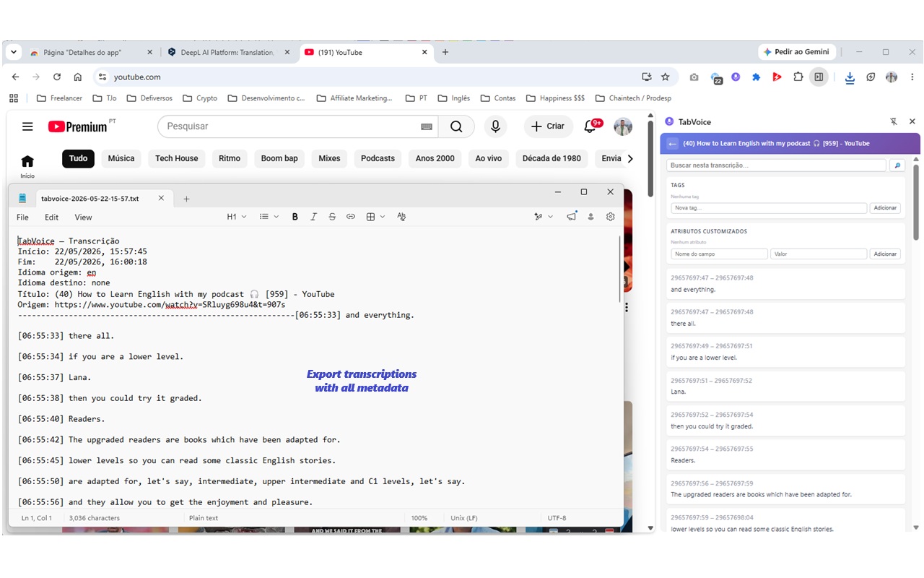The height and width of the screenshot is (578, 924).
Task: Switch to the DeepL AI Platform tab
Action: point(227,52)
